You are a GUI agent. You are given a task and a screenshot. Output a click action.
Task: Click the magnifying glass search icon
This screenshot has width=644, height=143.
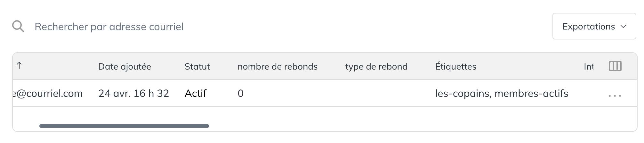tap(18, 26)
